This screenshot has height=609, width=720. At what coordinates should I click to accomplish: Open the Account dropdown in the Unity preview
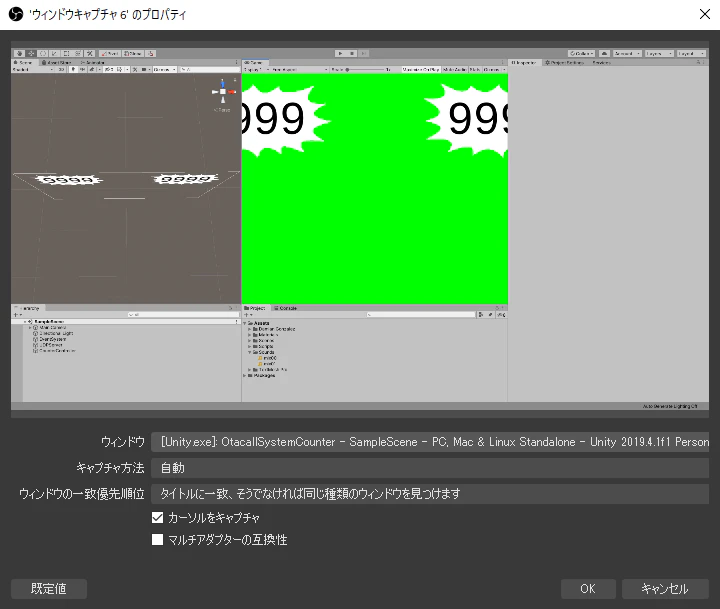[627, 53]
